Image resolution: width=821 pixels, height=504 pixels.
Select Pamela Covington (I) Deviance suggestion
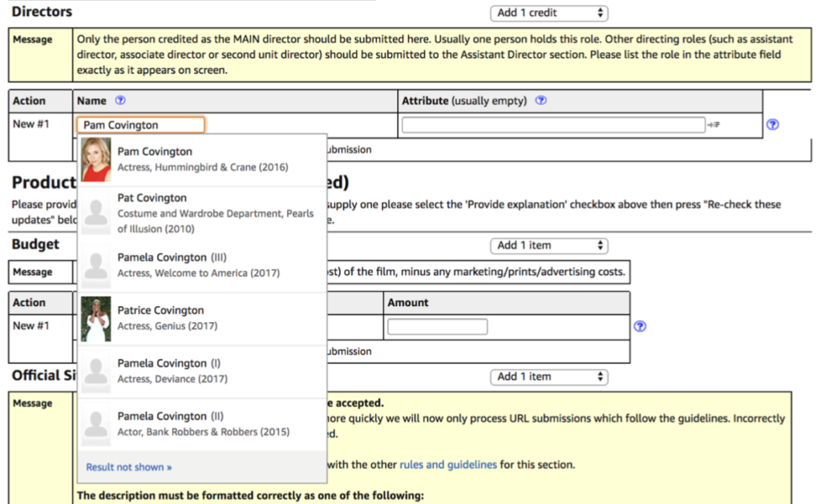[202, 371]
